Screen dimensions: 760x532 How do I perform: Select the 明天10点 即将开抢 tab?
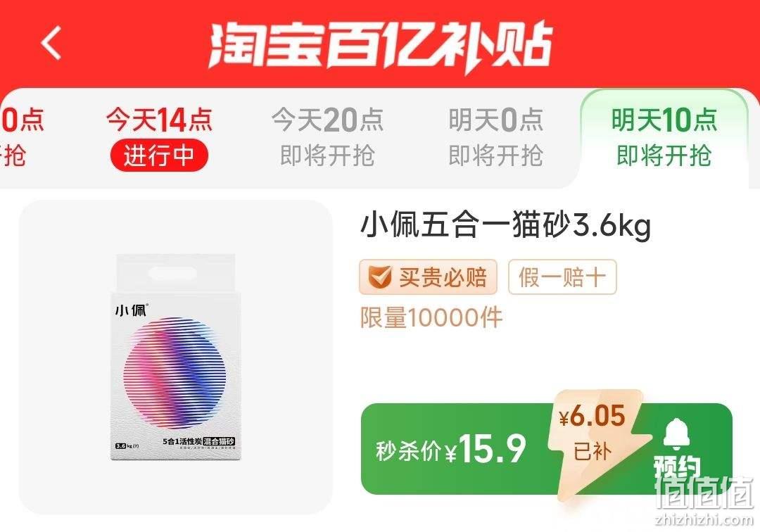point(664,138)
